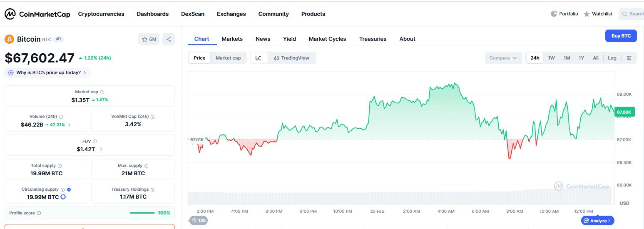The width and height of the screenshot is (644, 229).
Task: Open 'Why is BTC's price up today?'
Action: (47, 72)
